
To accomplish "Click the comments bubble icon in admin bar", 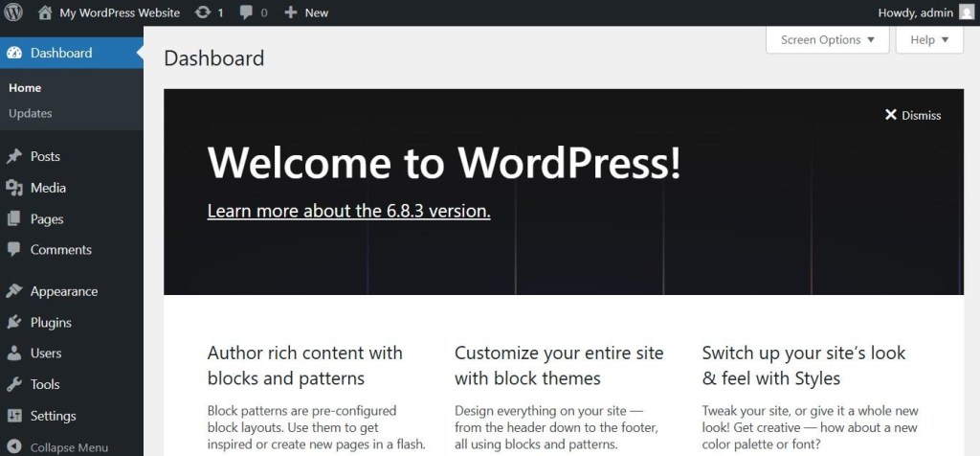I will [x=246, y=12].
